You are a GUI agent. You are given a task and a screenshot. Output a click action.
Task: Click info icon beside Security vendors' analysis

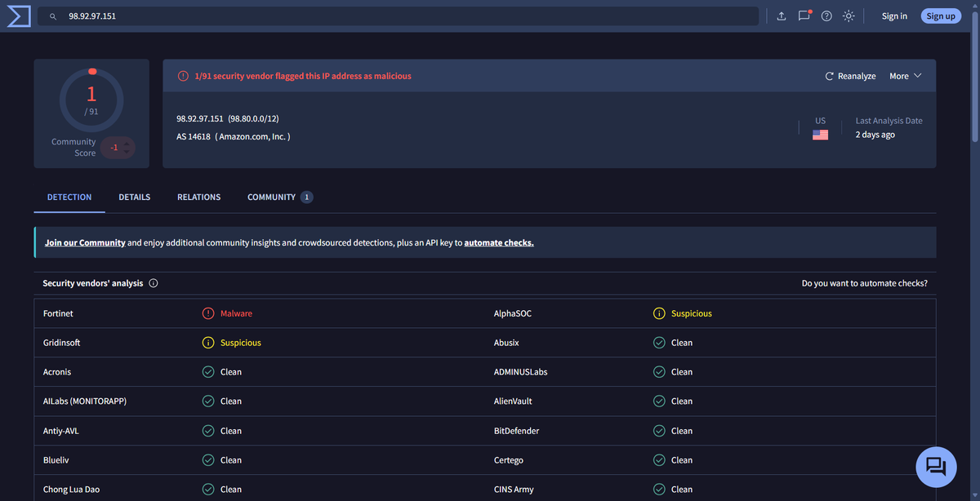pos(154,283)
